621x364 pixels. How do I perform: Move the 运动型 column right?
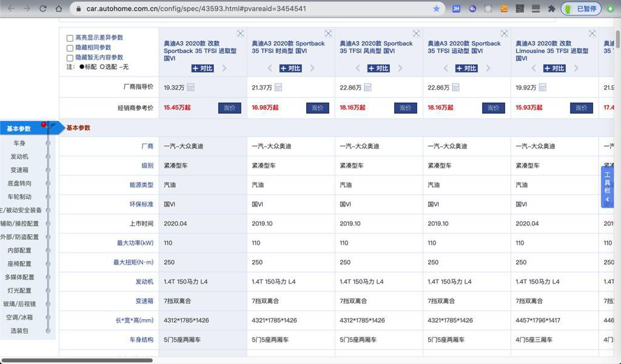coord(488,68)
